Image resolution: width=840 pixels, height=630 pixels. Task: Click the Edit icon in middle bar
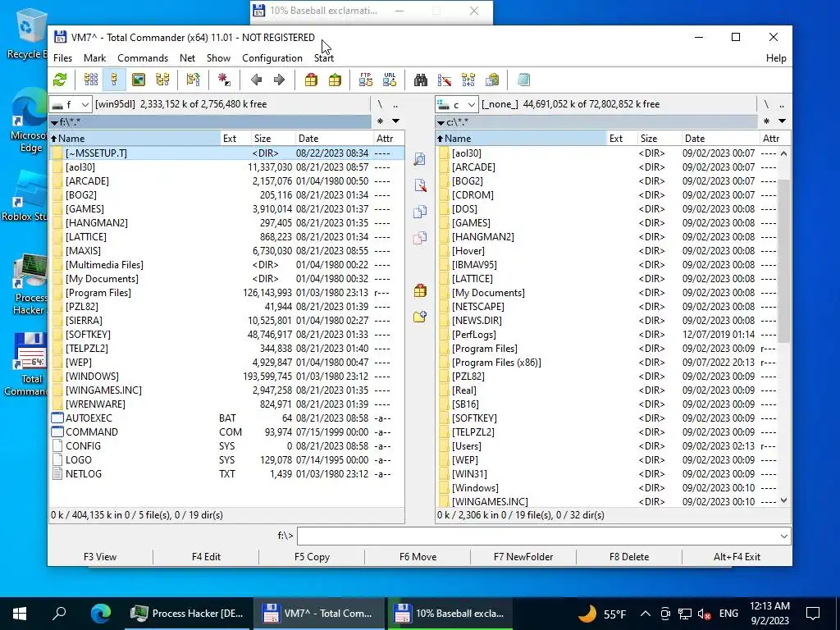tap(420, 185)
